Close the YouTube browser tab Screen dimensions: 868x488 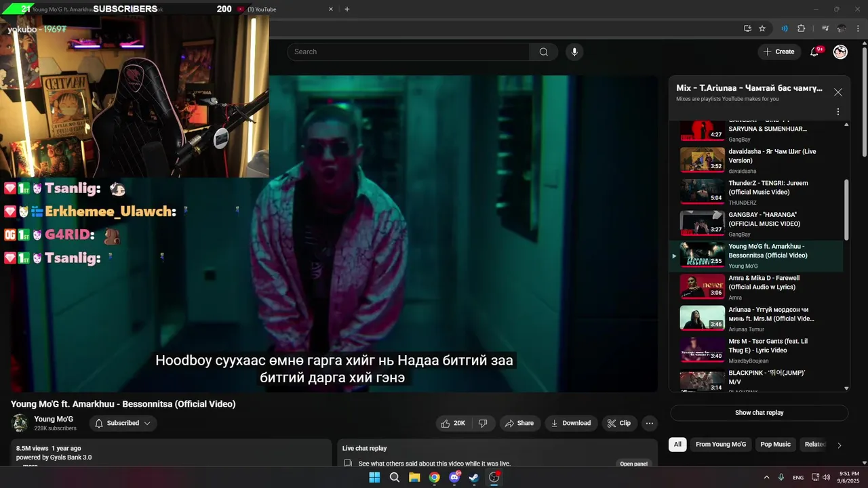(331, 9)
